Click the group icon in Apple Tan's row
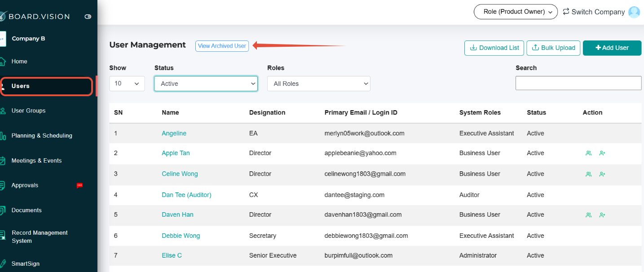The image size is (644, 272). coord(588,153)
